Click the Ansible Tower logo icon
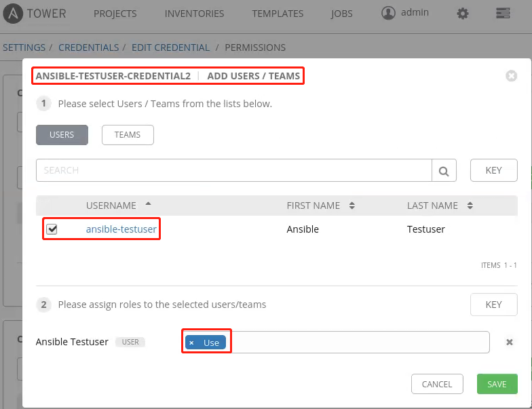The width and height of the screenshot is (532, 409). (x=14, y=13)
